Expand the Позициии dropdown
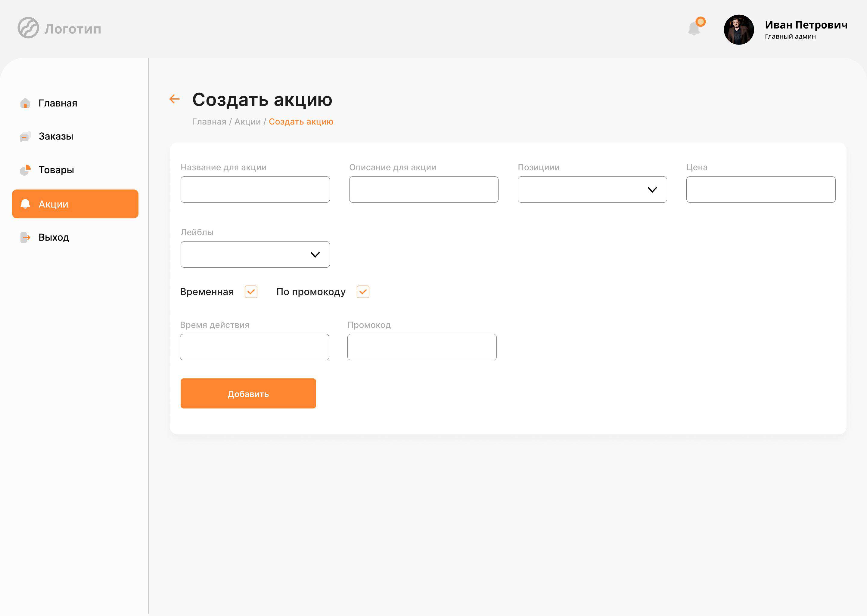Viewport: 867px width, 616px height. click(x=592, y=189)
